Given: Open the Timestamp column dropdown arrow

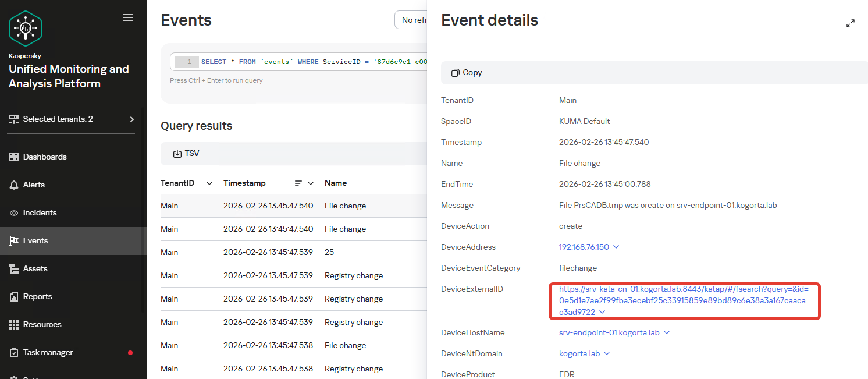Looking at the screenshot, I should click(x=311, y=183).
